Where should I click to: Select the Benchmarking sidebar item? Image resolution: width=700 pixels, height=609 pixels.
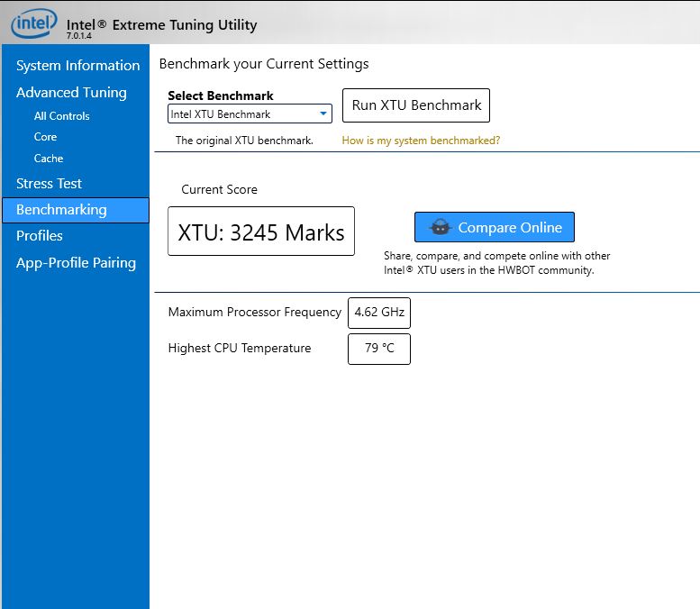[x=61, y=210]
